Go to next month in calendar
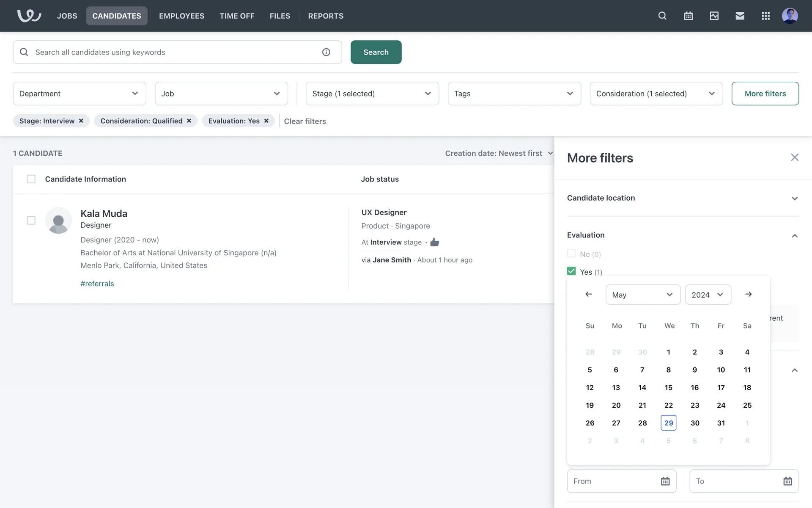The width and height of the screenshot is (812, 508). (748, 294)
